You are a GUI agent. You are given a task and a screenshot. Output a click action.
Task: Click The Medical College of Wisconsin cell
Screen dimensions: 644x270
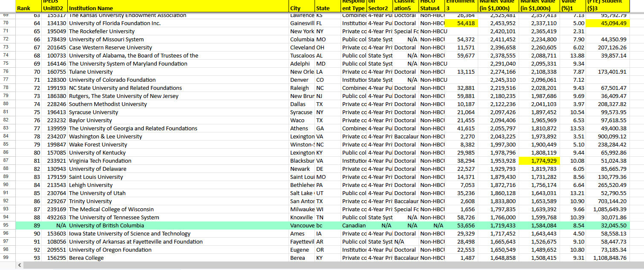178,209
